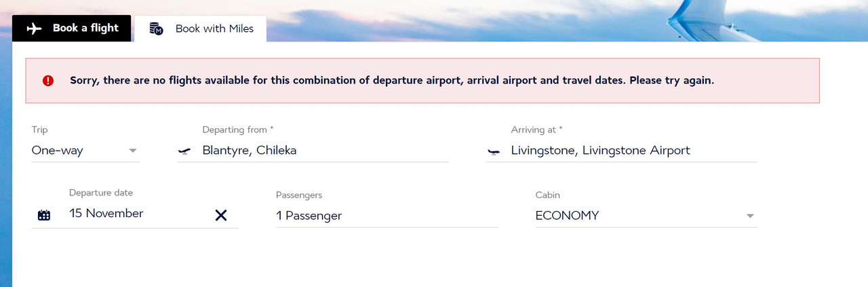The image size is (868, 287).
Task: Click the Passengers field label
Action: tap(299, 195)
